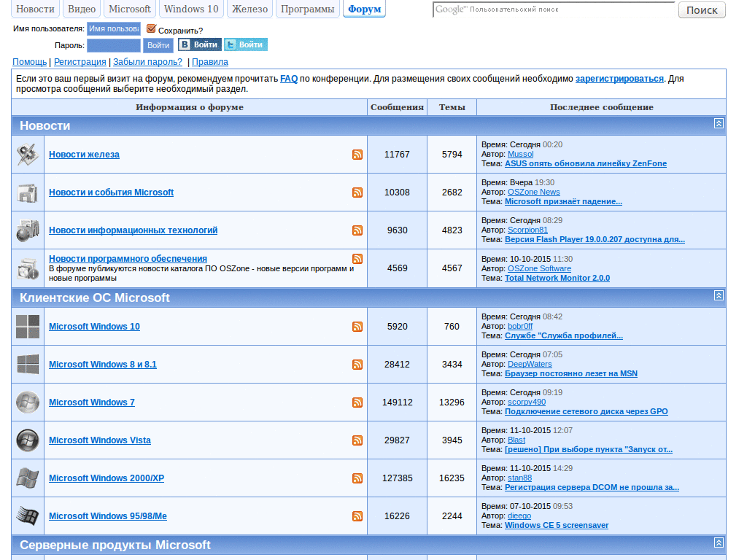747x560 pixels.
Task: Open RSS feed for Microsoft Windows 7
Action: [x=357, y=402]
